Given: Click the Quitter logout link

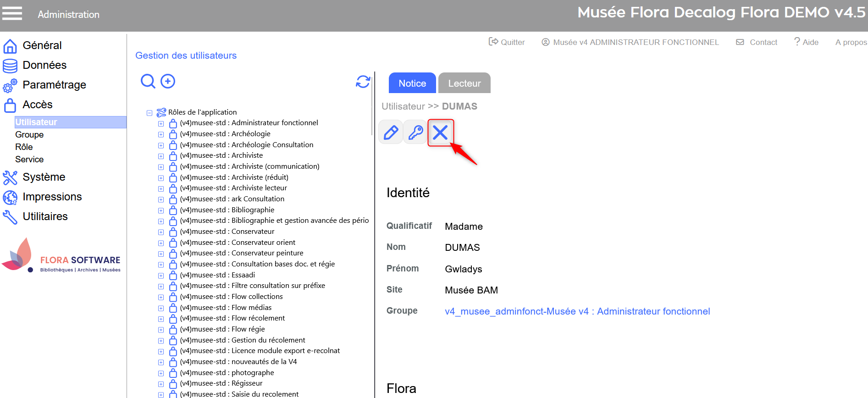Looking at the screenshot, I should coord(507,42).
